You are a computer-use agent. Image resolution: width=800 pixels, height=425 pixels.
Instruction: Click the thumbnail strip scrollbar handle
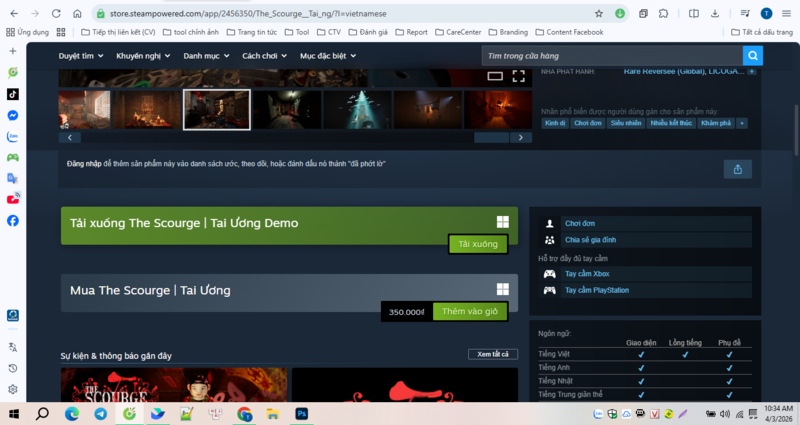point(491,137)
